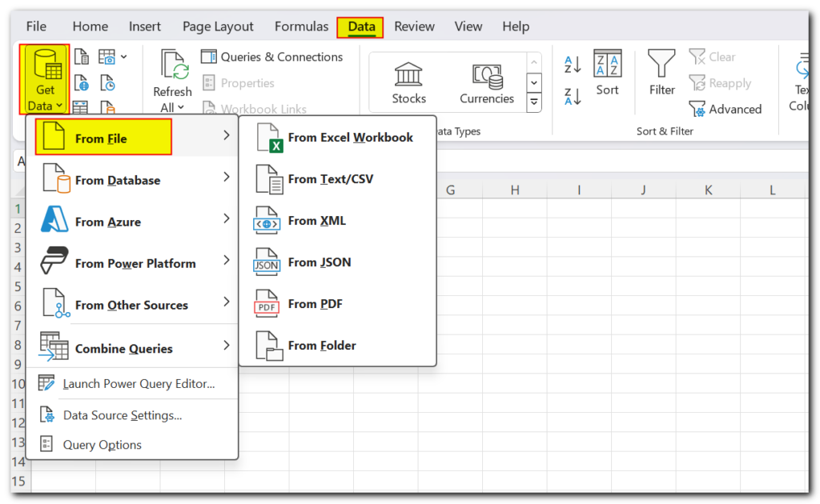Click Reapply filter button
The height and width of the screenshot is (504, 820).
720,82
